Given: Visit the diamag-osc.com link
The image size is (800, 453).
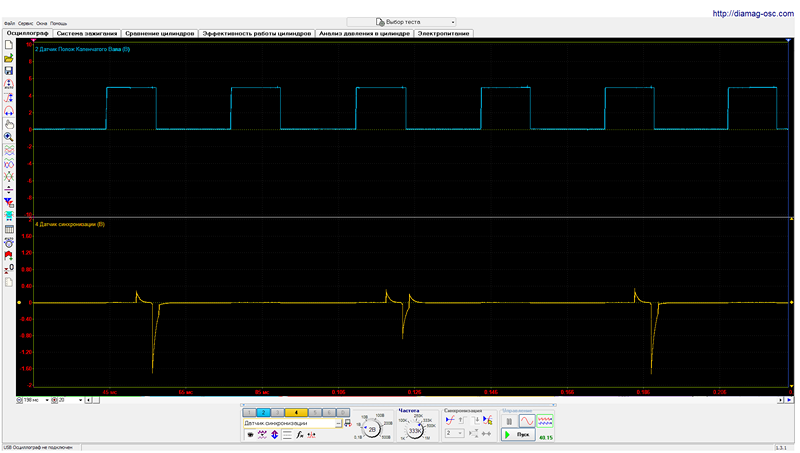Looking at the screenshot, I should [x=753, y=14].
